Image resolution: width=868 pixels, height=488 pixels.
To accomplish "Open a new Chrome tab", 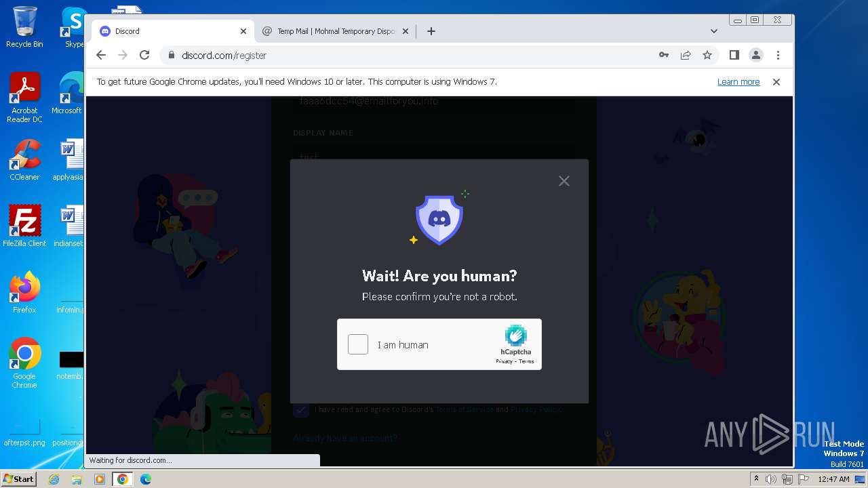I will 431,31.
